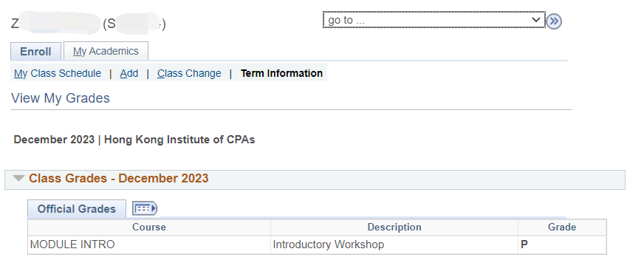Click the double-arrow Go icon button
644x277 pixels.
coord(554,21)
